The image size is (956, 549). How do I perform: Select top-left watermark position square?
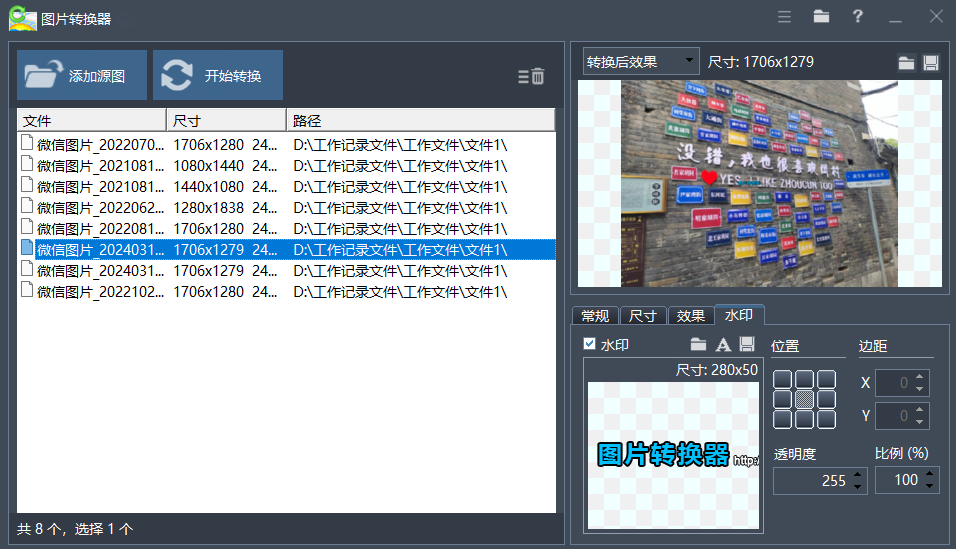782,380
